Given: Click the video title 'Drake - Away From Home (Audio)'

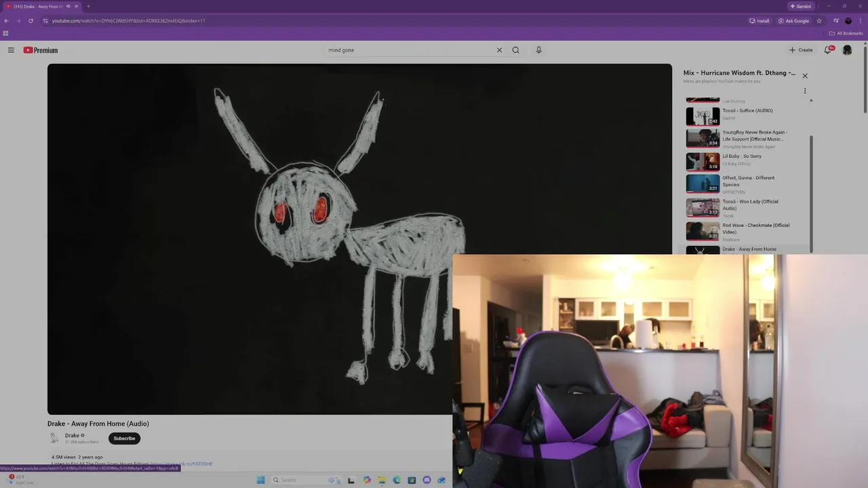Looking at the screenshot, I should 98,424.
